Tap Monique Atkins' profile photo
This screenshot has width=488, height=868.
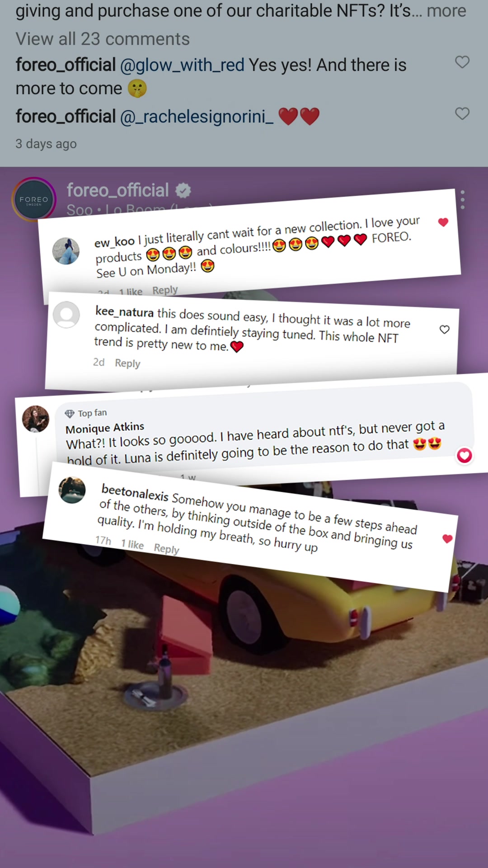36,419
